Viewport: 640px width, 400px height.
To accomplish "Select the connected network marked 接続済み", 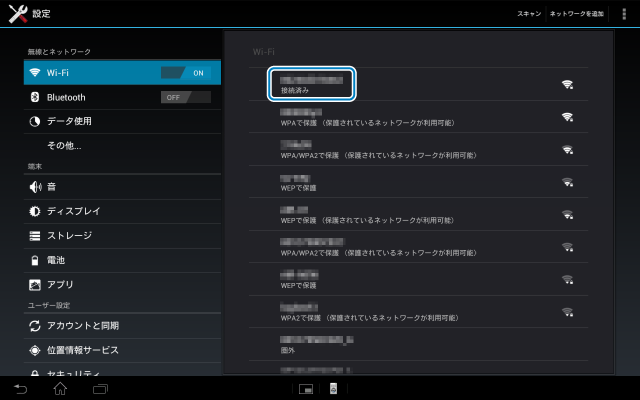I will pos(312,84).
